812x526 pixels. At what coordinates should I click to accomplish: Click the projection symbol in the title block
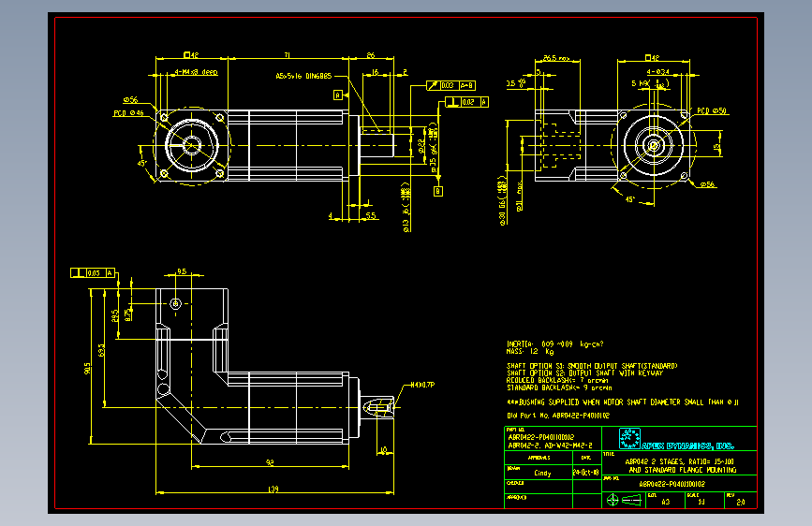click(626, 500)
